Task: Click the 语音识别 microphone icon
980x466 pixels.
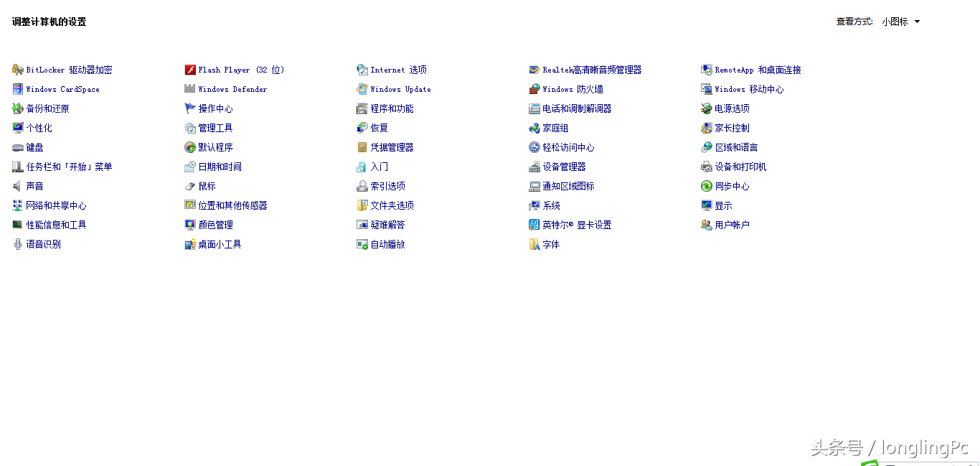Action: coord(18,244)
